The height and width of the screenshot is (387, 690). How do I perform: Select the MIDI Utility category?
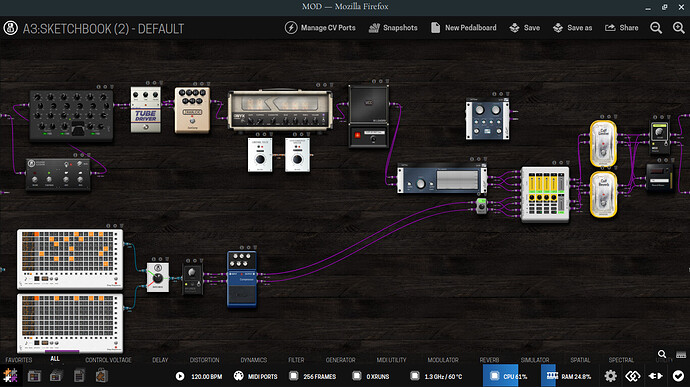pyautogui.click(x=391, y=360)
